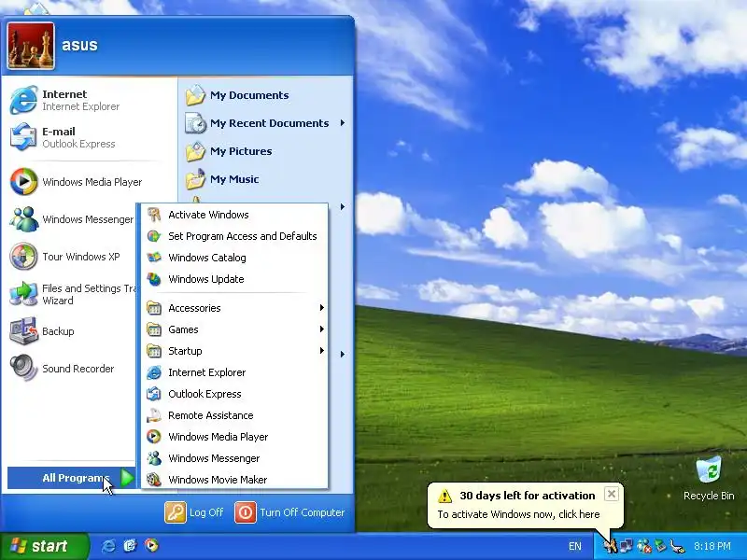The image size is (747, 560).
Task: Close the activation reminder balloon
Action: (x=612, y=494)
